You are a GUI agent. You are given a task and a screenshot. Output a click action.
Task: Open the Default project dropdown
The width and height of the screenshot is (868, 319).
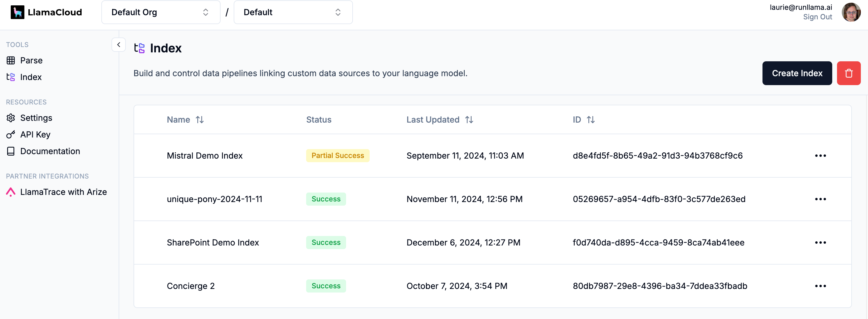(293, 12)
